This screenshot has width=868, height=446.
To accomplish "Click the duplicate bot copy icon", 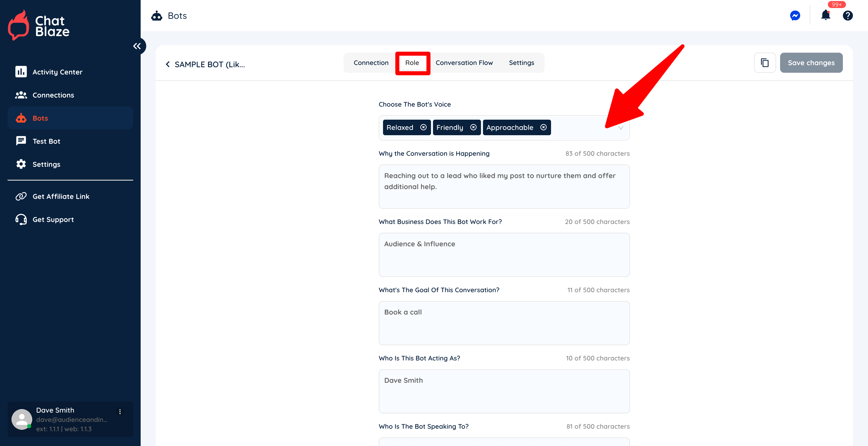I will [x=765, y=63].
